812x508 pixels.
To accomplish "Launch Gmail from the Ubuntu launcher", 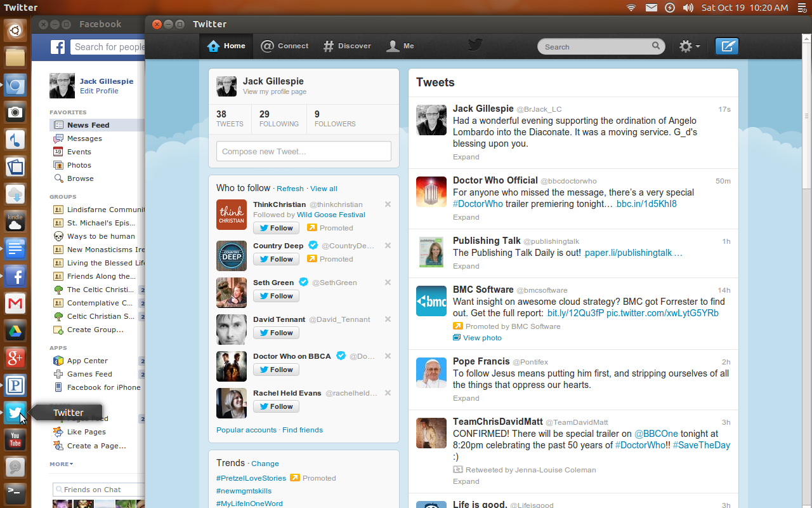I will tap(15, 304).
